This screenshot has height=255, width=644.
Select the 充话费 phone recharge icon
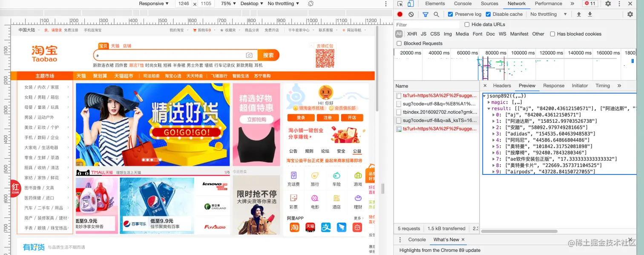(x=294, y=176)
